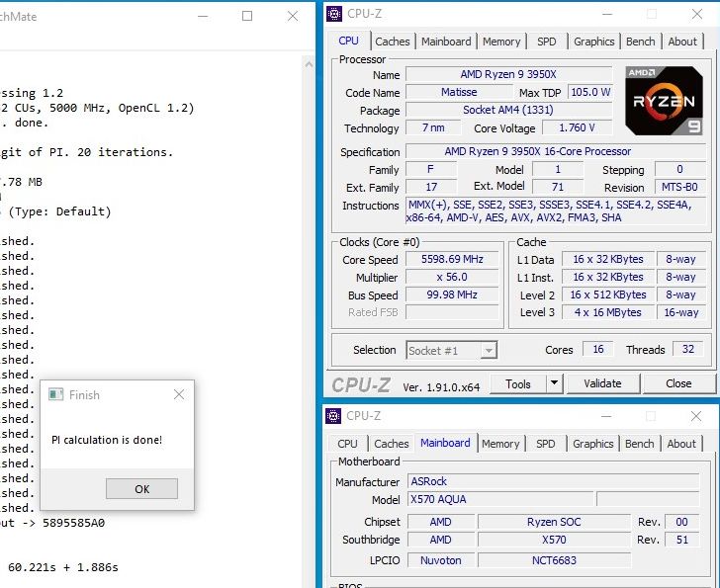Click the Specification field 16-Core Processor
This screenshot has width=720, height=588.
[556, 151]
